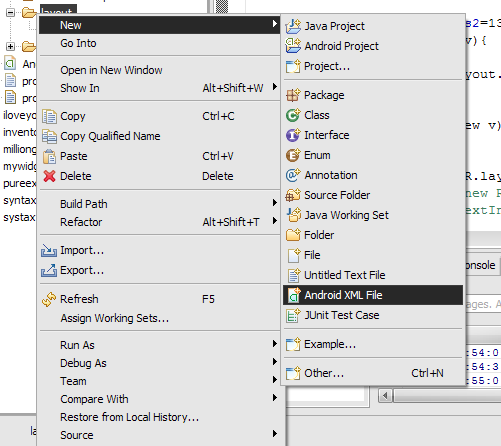Select the syntax project in tree
Image resolution: width=501 pixels, height=446 pixels.
click(19, 200)
